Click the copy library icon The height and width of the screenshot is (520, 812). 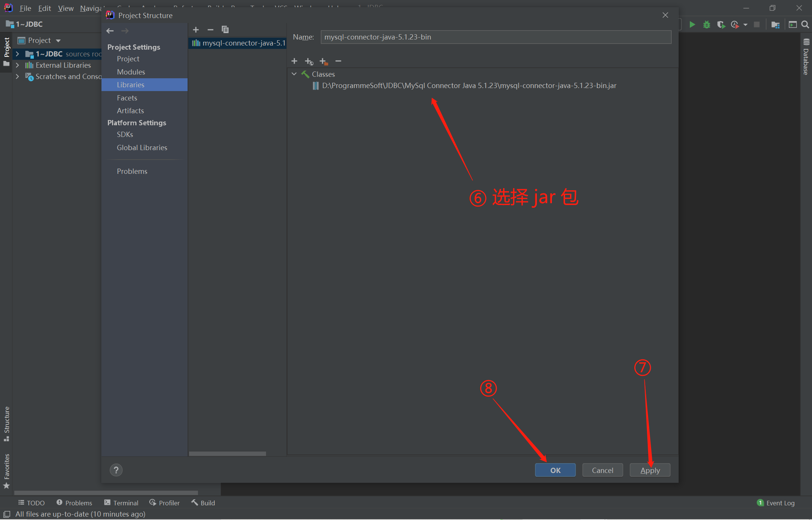coord(225,30)
